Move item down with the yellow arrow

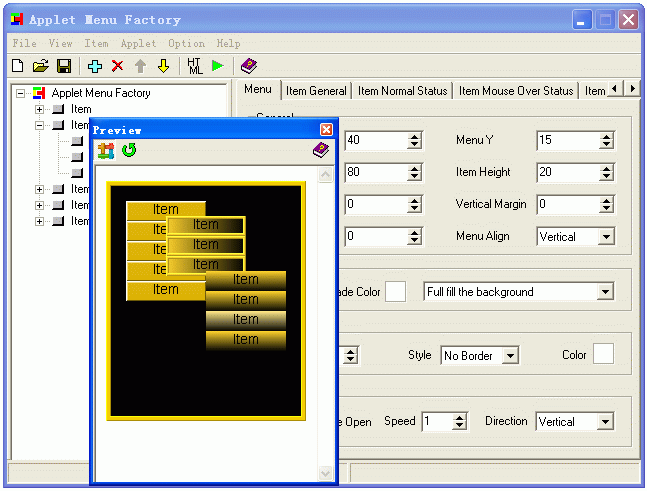163,66
